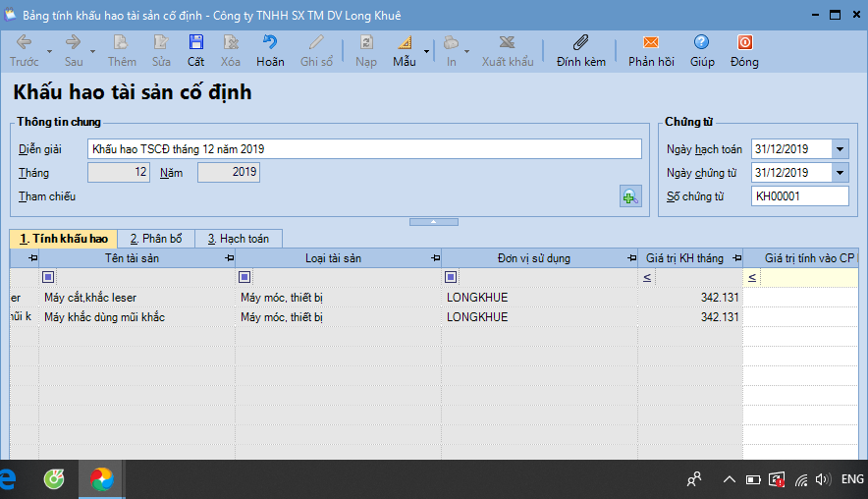Open filter operator for Tên tài sản
Image resolution: width=868 pixels, height=499 pixels.
coord(48,277)
